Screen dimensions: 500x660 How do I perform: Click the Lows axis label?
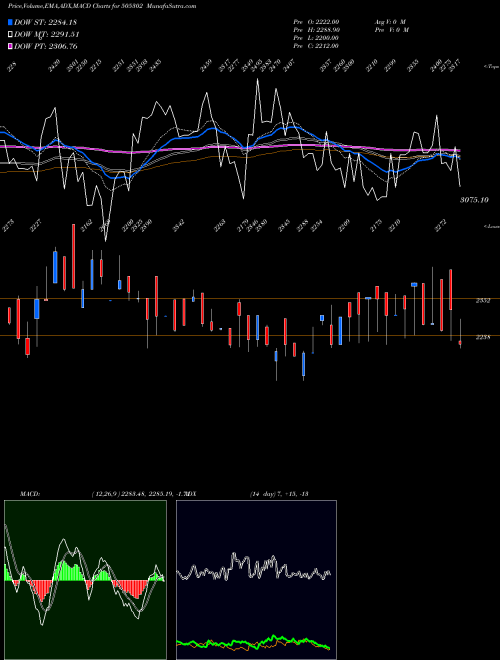click(491, 226)
